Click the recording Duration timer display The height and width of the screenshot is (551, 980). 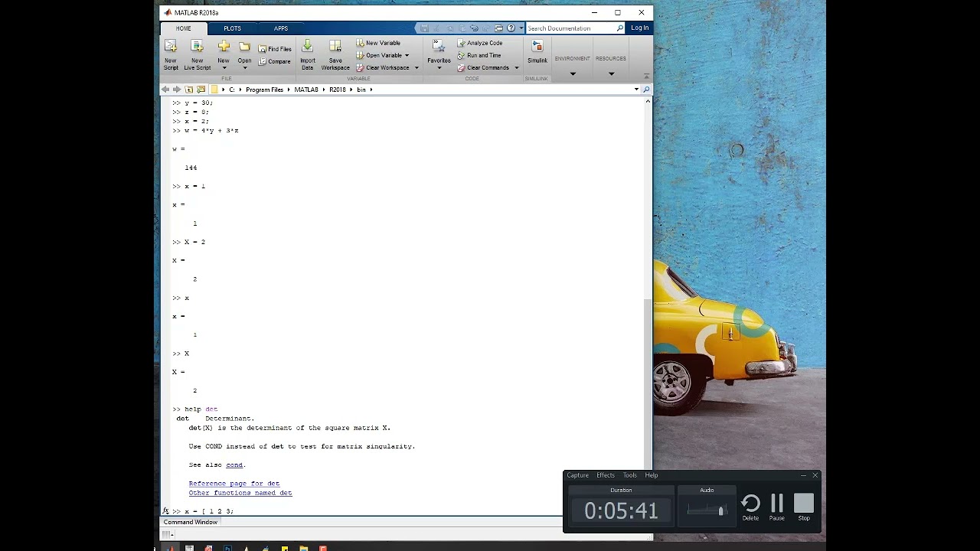click(621, 510)
